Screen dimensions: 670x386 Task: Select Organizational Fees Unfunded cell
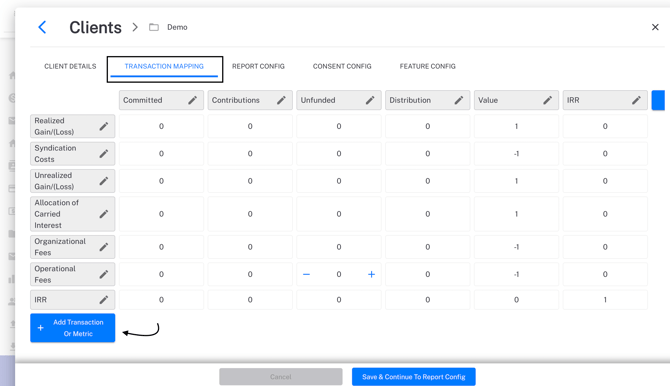click(339, 247)
